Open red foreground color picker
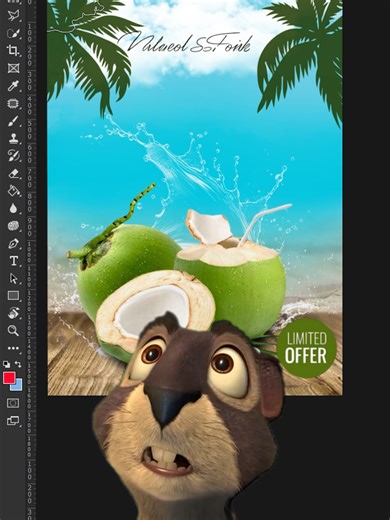Viewport: 390px width, 520px height. (9, 377)
